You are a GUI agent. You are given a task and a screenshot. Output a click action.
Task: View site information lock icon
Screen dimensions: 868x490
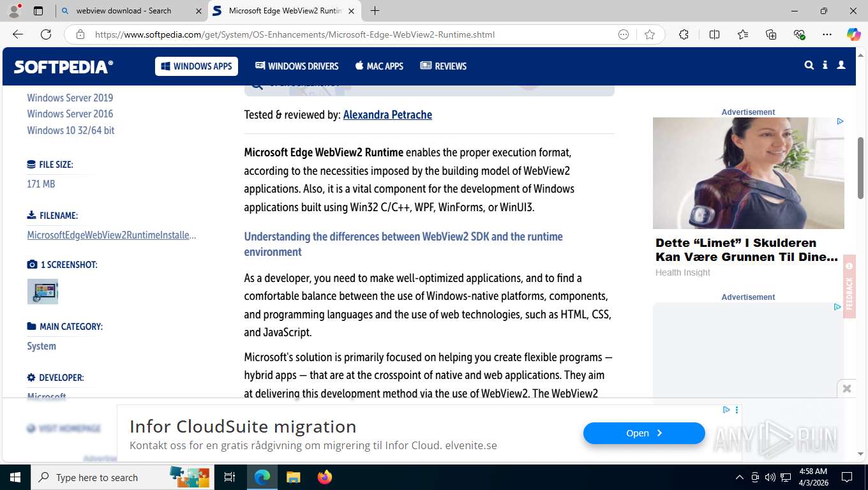point(80,34)
